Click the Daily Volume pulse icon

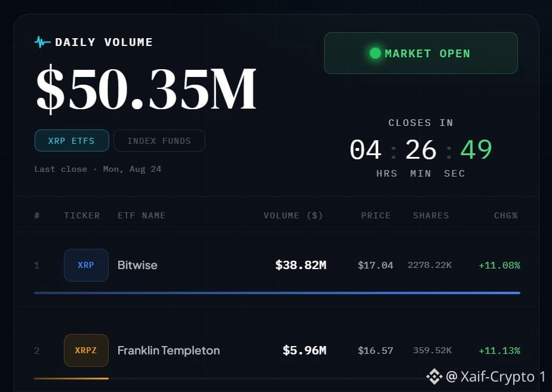42,42
